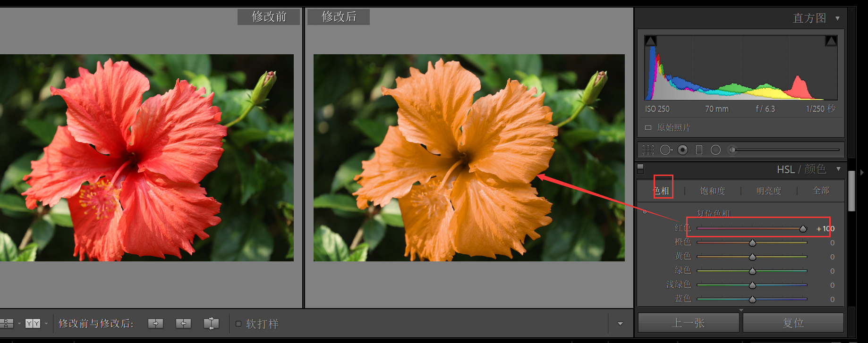
Task: Click the histogram graph area
Action: pos(741,67)
